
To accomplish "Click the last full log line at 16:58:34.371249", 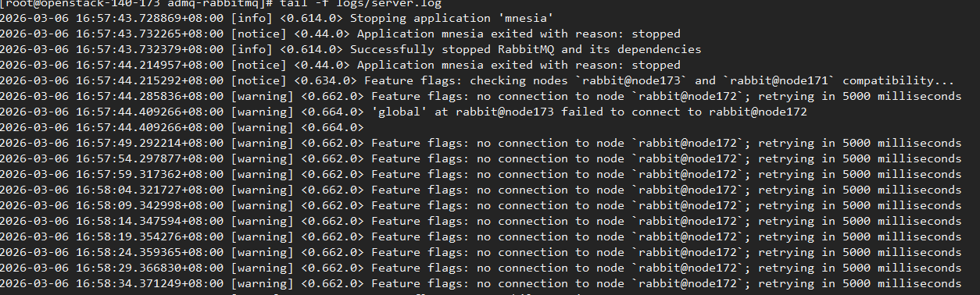I will (481, 283).
